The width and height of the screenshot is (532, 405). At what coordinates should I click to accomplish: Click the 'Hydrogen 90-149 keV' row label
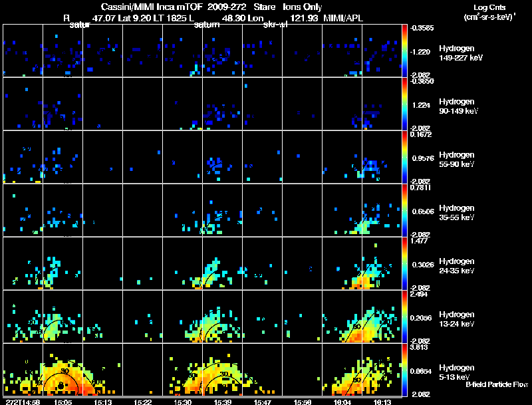pos(458,106)
